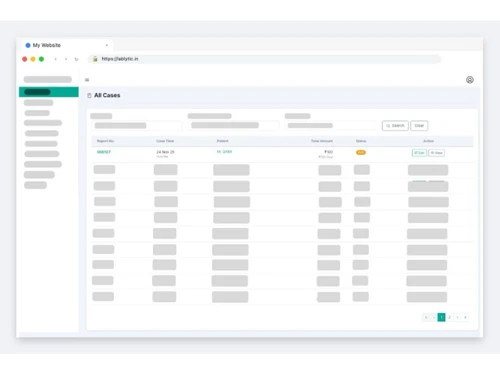
Task: Click the user profile icon
Action: pyautogui.click(x=470, y=80)
